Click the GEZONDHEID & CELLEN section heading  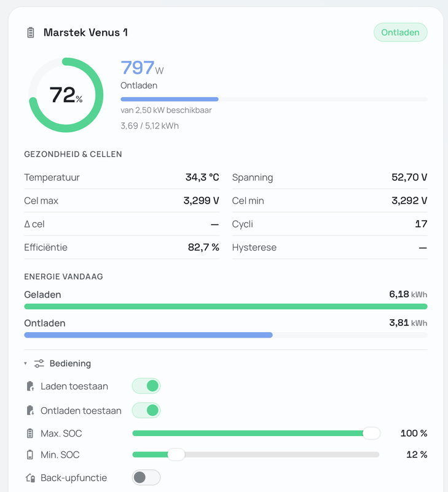[x=73, y=154]
